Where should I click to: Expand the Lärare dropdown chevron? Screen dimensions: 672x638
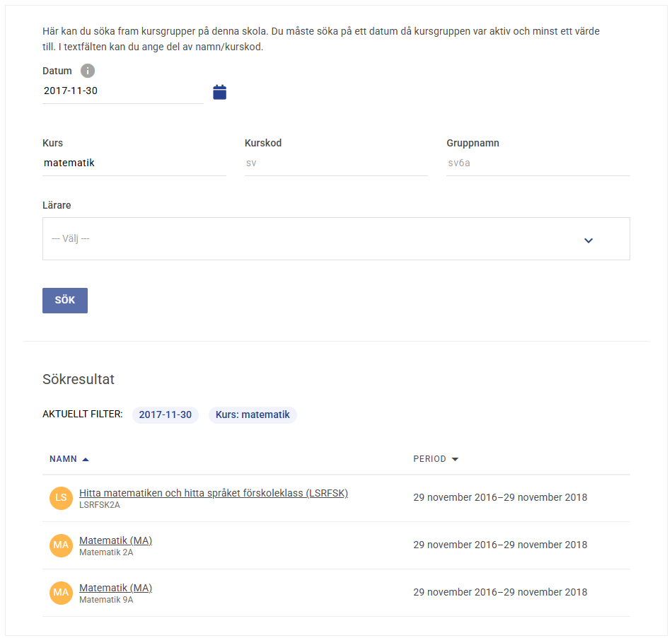coord(589,240)
